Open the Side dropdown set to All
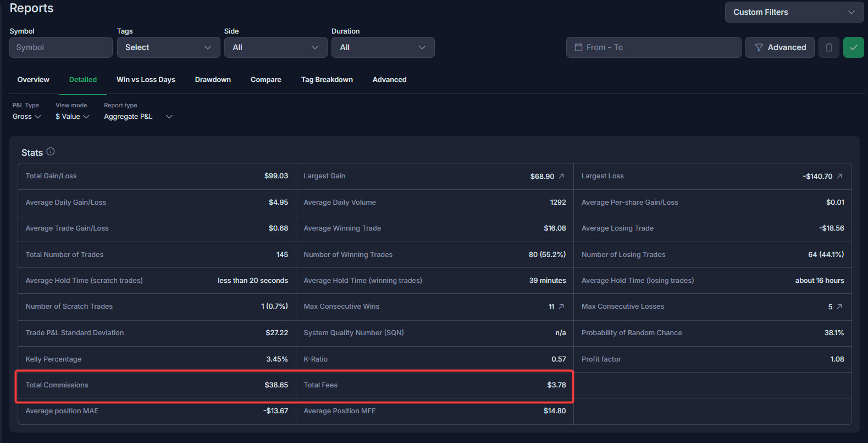868x443 pixels. pos(276,47)
